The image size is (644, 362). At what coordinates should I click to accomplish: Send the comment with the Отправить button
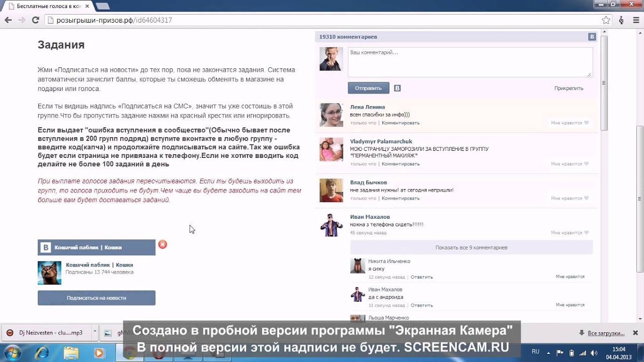(368, 88)
